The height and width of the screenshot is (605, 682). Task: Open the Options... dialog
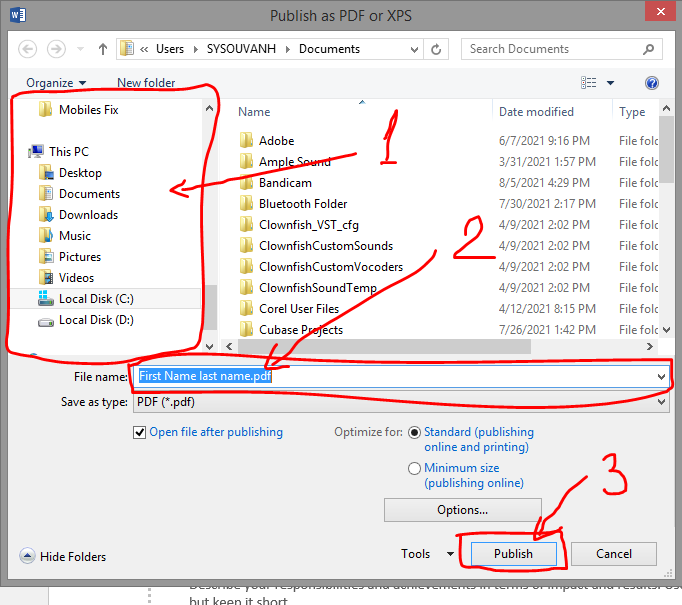[x=463, y=510]
